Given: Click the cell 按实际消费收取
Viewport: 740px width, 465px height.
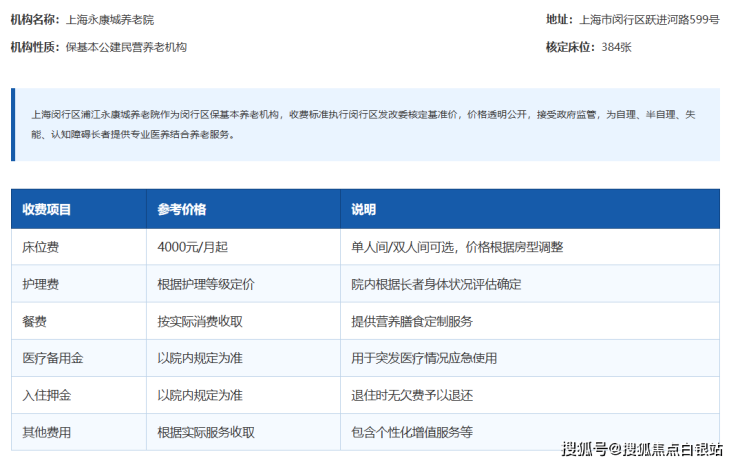Looking at the screenshot, I should point(200,321).
